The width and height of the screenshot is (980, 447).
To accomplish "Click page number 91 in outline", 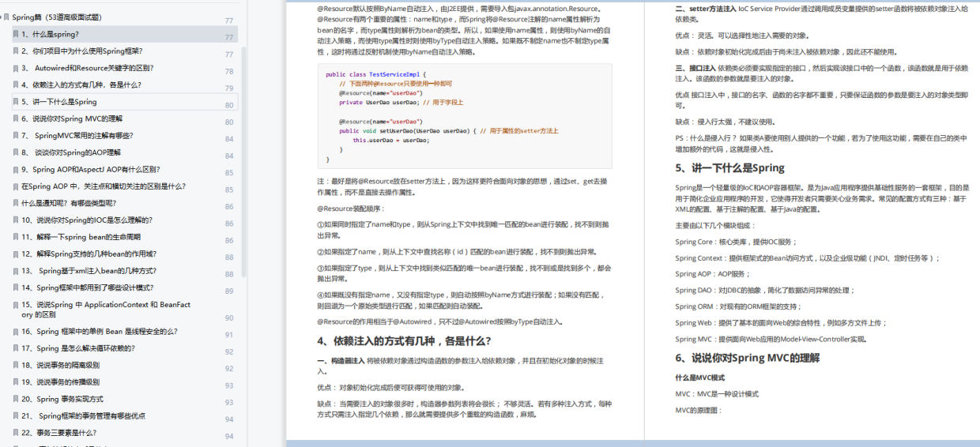I will 229,335.
